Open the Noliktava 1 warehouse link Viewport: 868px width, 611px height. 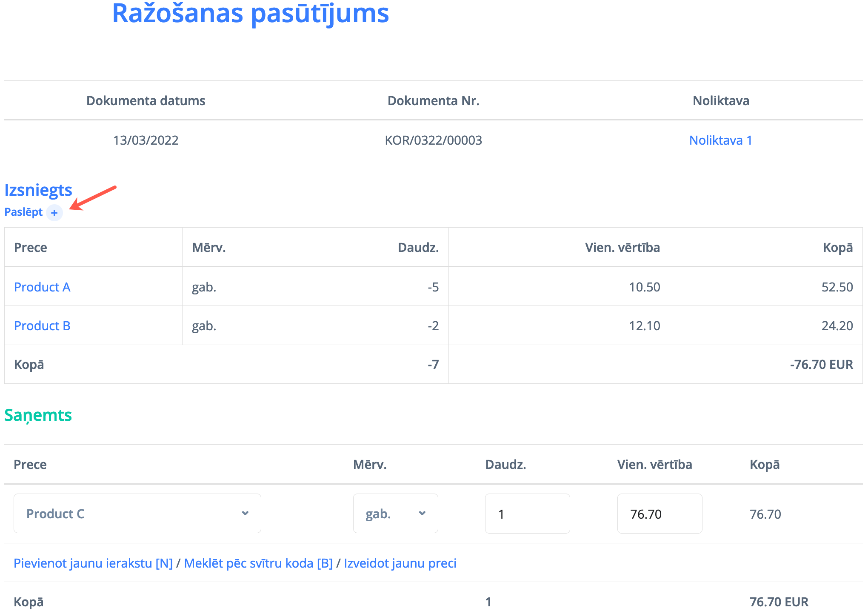(x=720, y=140)
